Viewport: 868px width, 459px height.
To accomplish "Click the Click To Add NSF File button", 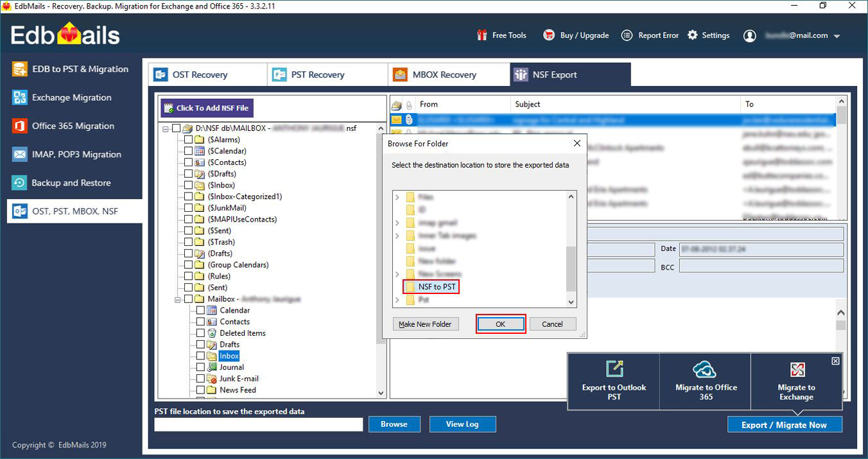I will point(207,108).
